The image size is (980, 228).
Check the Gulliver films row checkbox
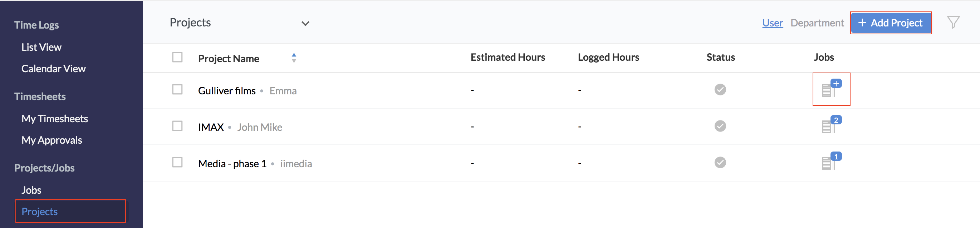pyautogui.click(x=177, y=90)
